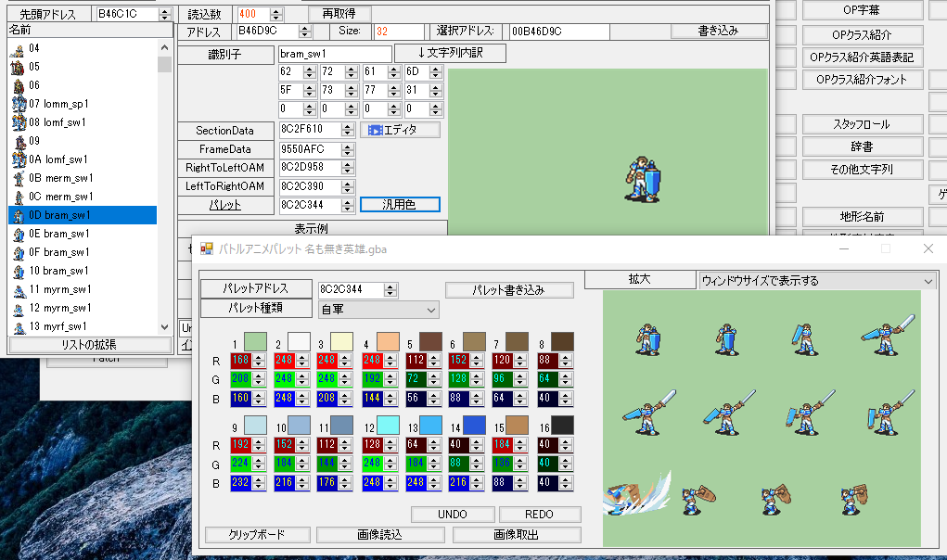Viewport: 947px width, 560px height.
Task: Click the 0C merm_sw1 unit icon
Action: point(19,197)
